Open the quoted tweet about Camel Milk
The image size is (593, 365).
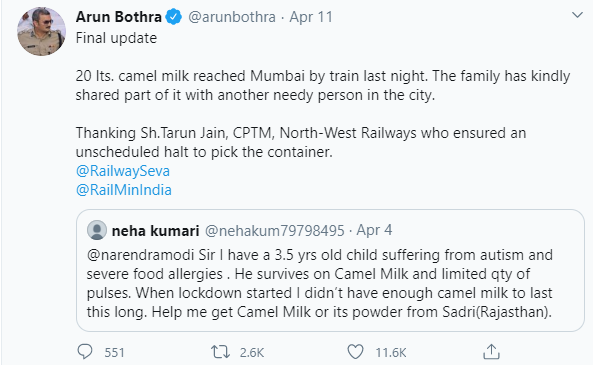pyautogui.click(x=331, y=270)
